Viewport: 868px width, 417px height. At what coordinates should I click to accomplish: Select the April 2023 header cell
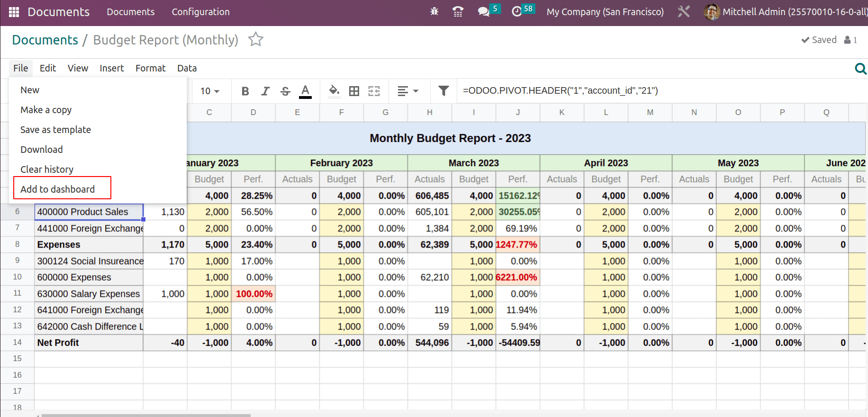coord(606,163)
